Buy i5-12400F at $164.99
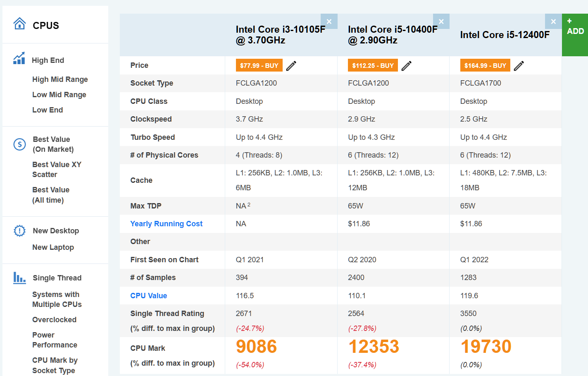Screen dimensions: 588x376 tap(485, 65)
